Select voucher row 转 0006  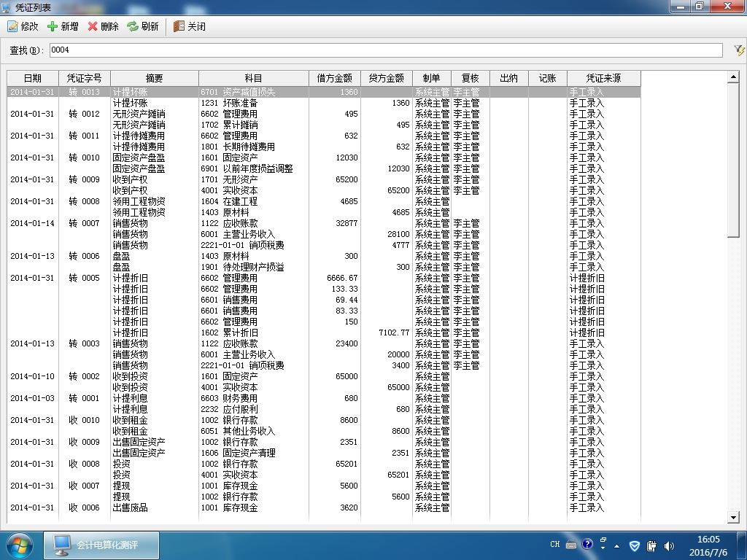tap(323, 256)
